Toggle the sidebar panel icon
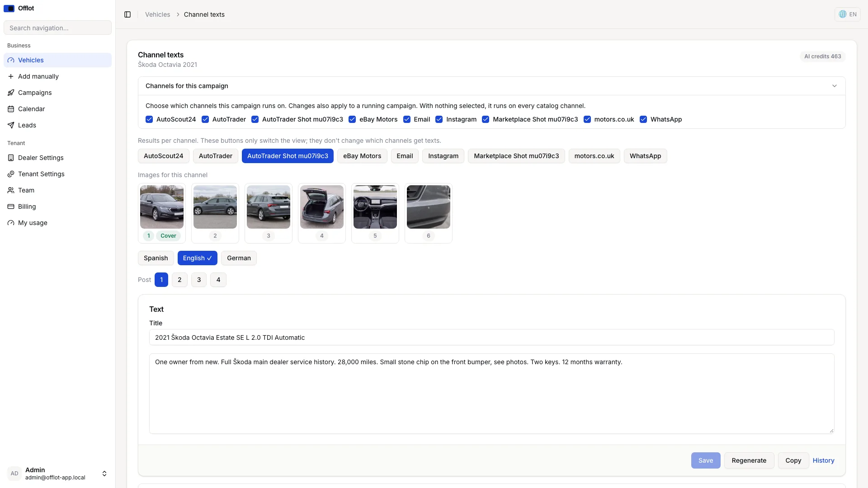Screen dimensions: 868x488 (x=127, y=14)
